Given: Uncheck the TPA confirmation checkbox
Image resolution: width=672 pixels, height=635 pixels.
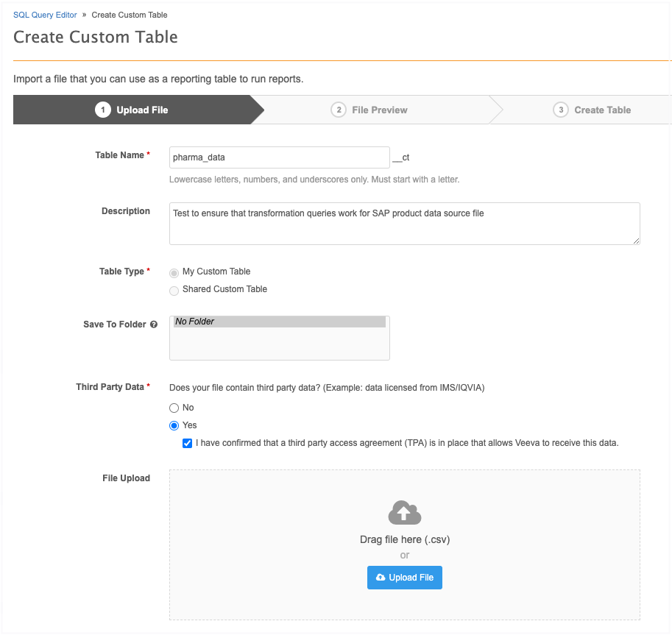Looking at the screenshot, I should (x=188, y=443).
